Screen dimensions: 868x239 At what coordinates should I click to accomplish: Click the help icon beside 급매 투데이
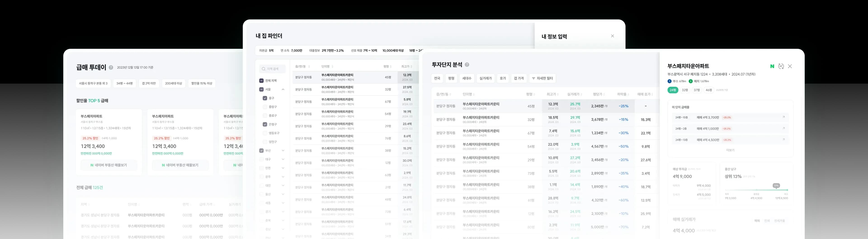tap(111, 67)
